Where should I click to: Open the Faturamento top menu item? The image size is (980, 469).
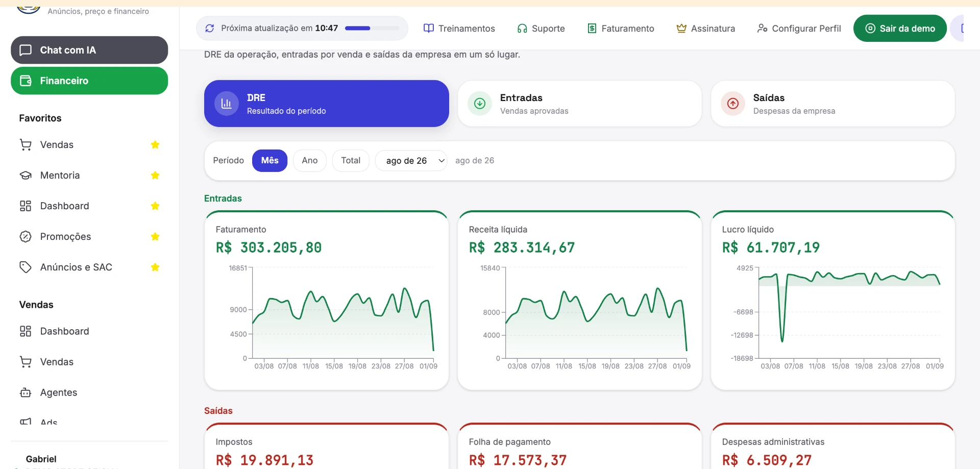click(x=621, y=29)
